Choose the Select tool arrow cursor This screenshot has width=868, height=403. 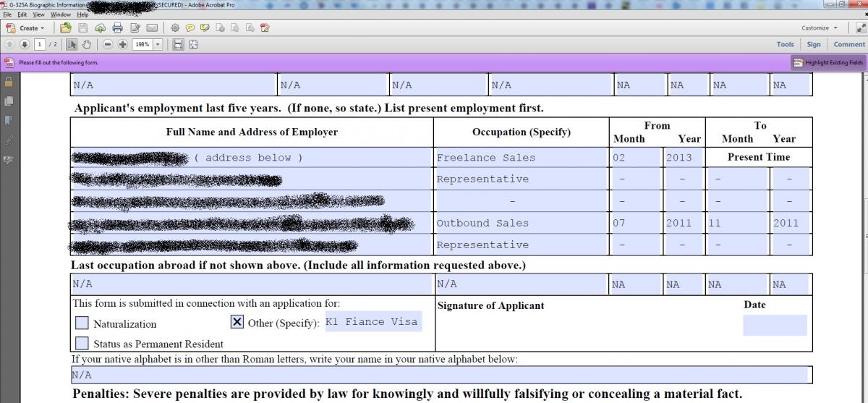[x=72, y=44]
